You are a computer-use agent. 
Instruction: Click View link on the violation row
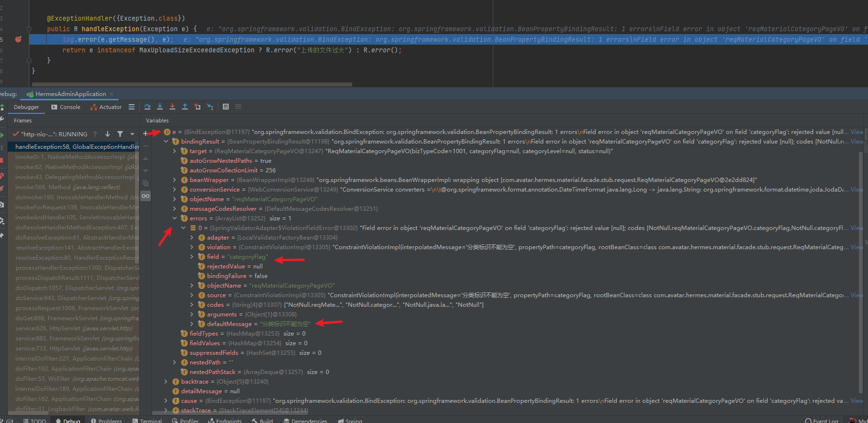pos(856,247)
